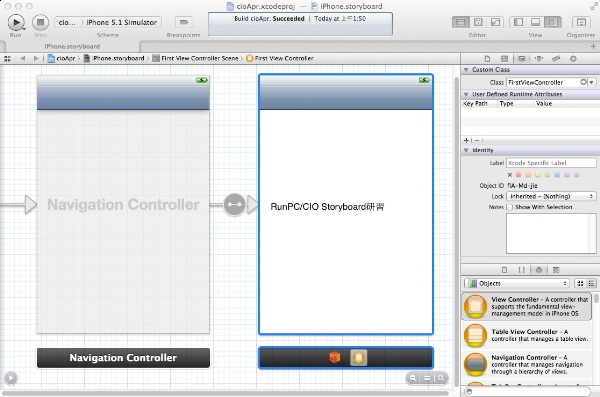The height and width of the screenshot is (397, 600).
Task: Click the Table View Controller library icon
Action: 475,335
